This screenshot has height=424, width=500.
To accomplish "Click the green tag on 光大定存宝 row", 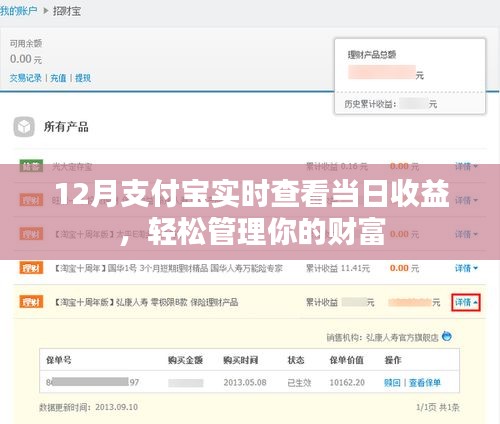I will 31,166.
